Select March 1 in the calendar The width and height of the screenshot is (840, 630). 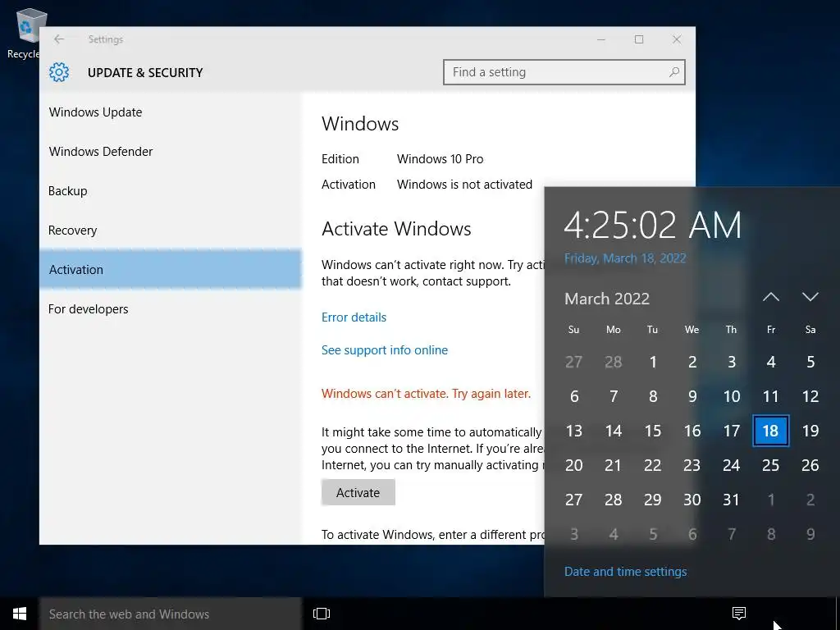click(652, 362)
